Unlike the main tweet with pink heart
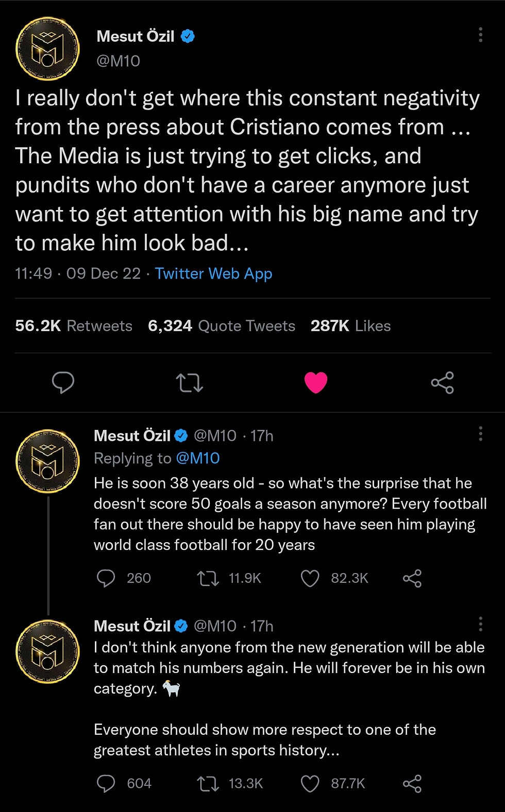The image size is (505, 812). (316, 383)
